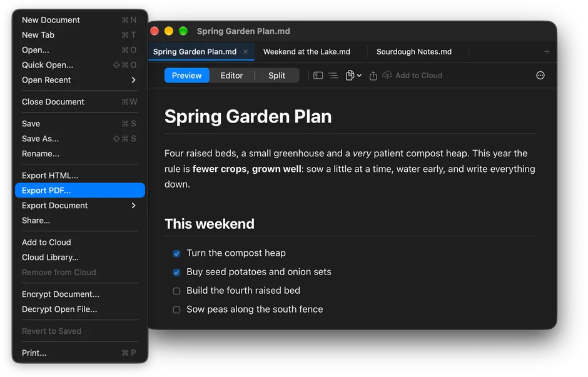
Task: Choose Quick Open... menu item
Action: pyautogui.click(x=80, y=65)
